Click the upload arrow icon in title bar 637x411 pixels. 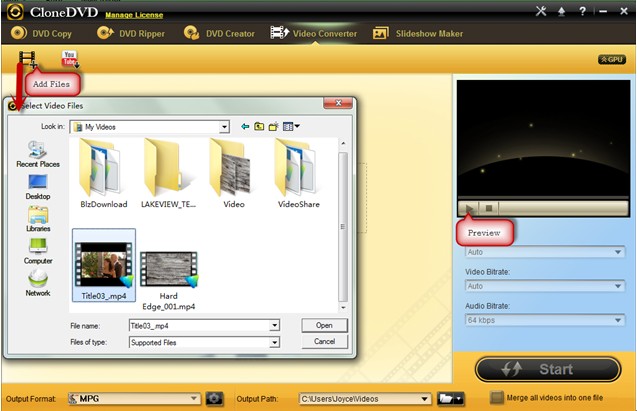click(x=561, y=11)
